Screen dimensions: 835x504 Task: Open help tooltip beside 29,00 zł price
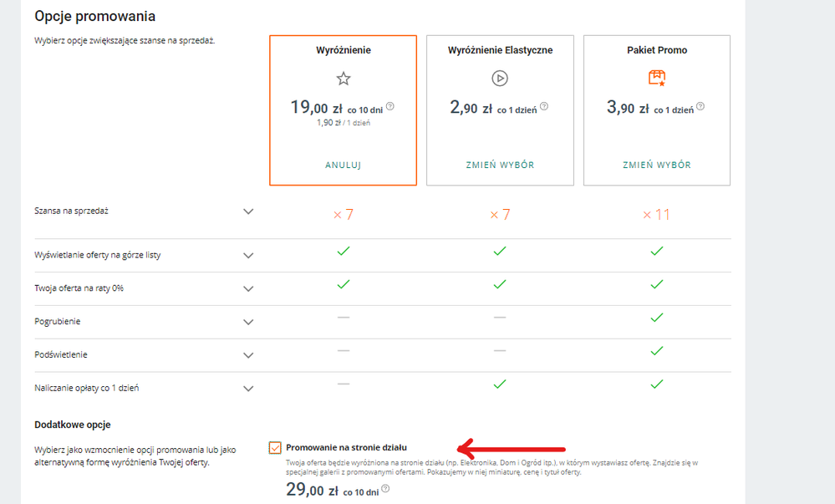[385, 489]
